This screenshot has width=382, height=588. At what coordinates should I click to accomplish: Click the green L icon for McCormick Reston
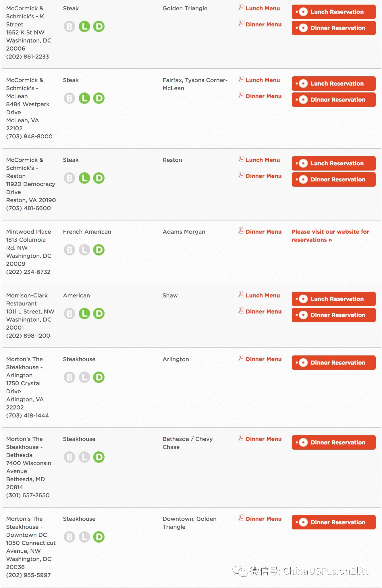(x=84, y=178)
